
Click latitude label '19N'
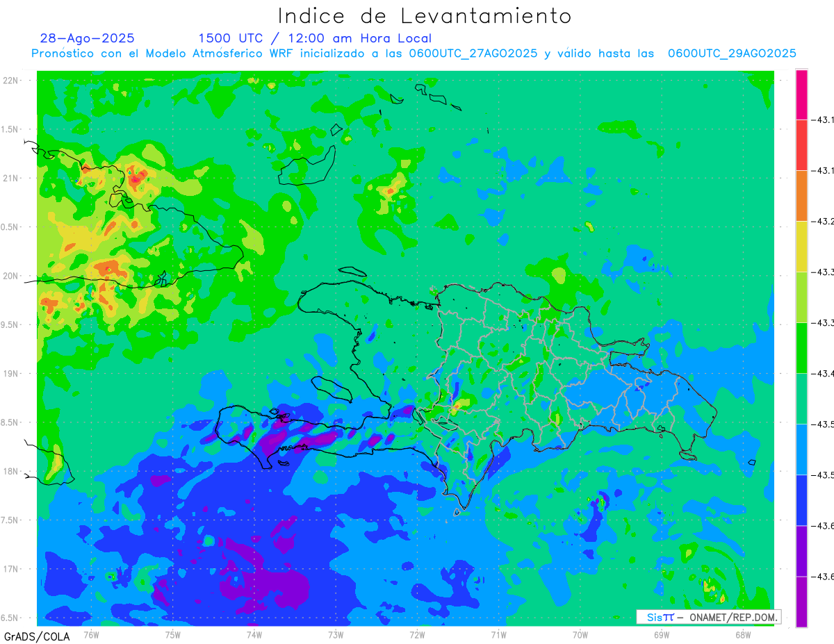[11, 374]
